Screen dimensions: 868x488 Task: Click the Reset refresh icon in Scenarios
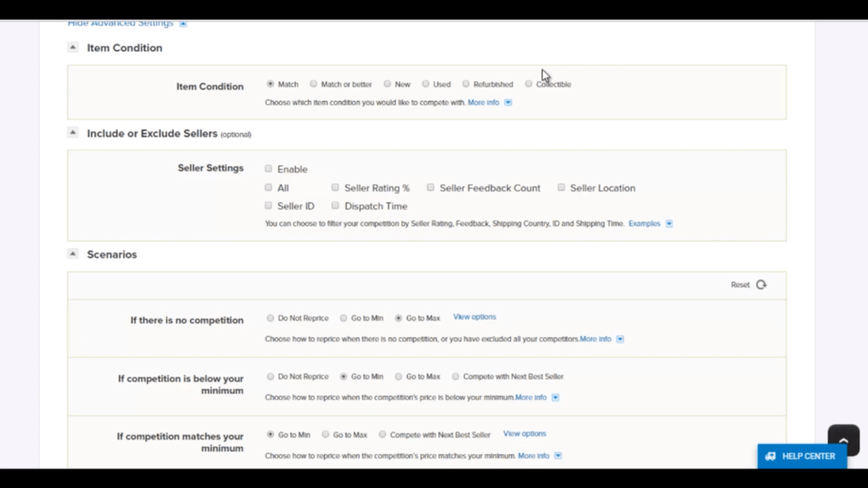click(761, 285)
